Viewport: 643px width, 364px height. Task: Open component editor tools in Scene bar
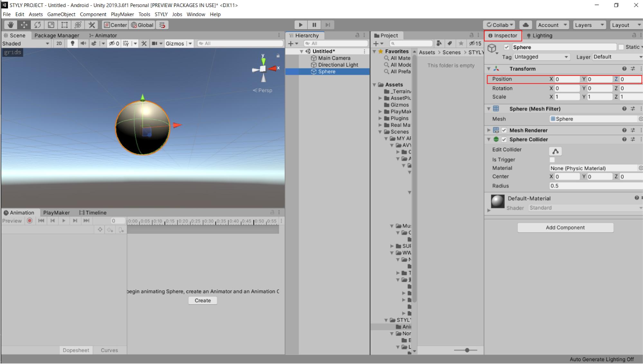pyautogui.click(x=144, y=43)
